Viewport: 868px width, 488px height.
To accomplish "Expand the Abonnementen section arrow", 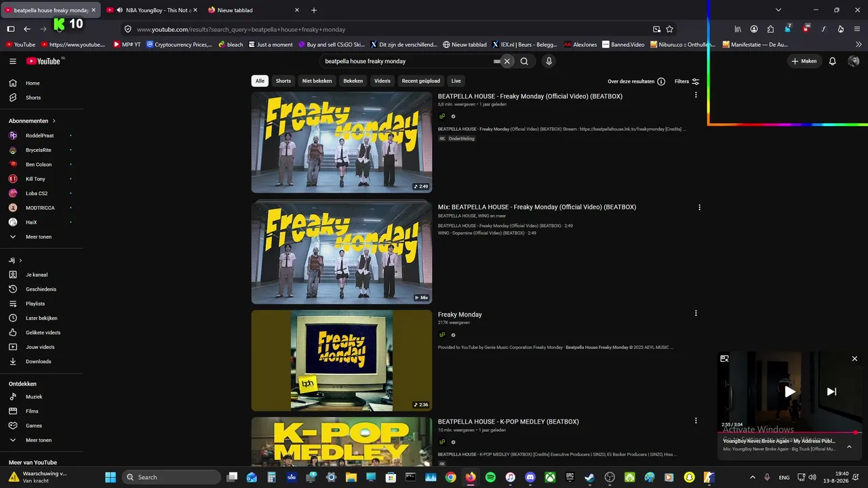I will [54, 121].
